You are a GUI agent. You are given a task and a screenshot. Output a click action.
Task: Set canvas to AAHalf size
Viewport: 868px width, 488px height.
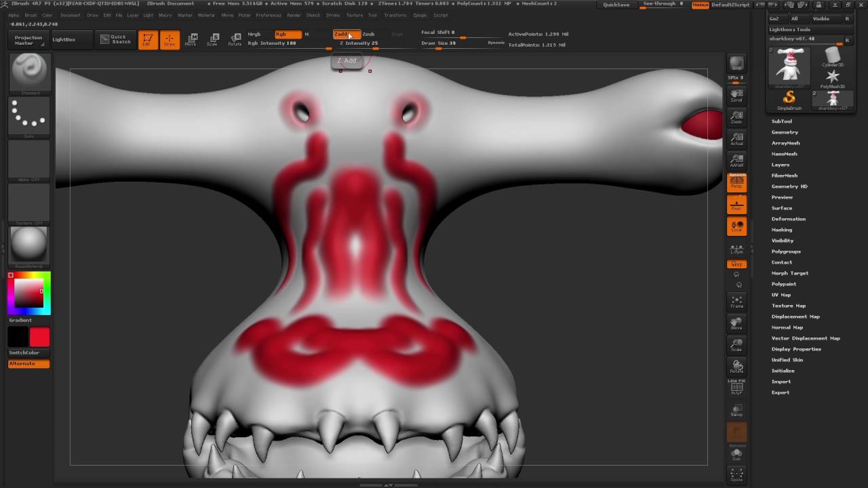(x=736, y=161)
